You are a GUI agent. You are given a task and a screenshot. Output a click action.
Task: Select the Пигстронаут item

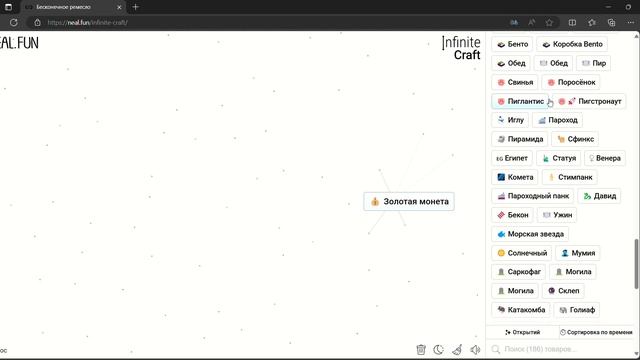click(589, 101)
